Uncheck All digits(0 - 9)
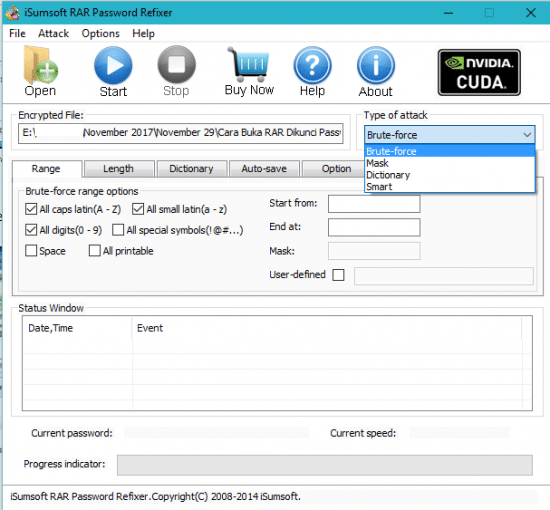 pos(31,230)
